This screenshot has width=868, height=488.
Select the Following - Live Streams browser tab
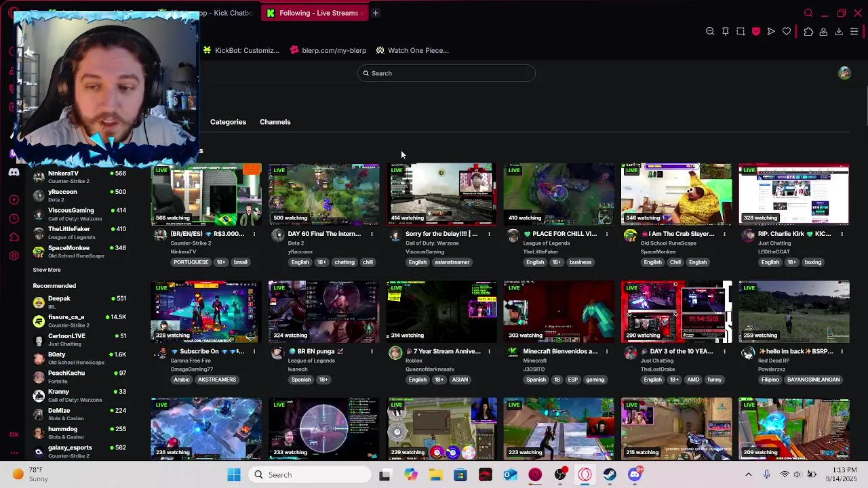(315, 13)
